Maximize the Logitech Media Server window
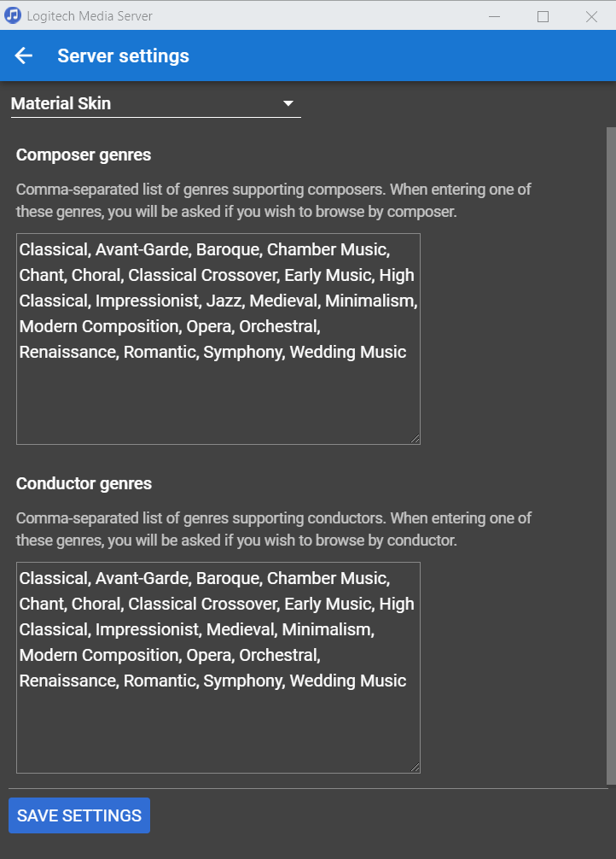 point(543,15)
